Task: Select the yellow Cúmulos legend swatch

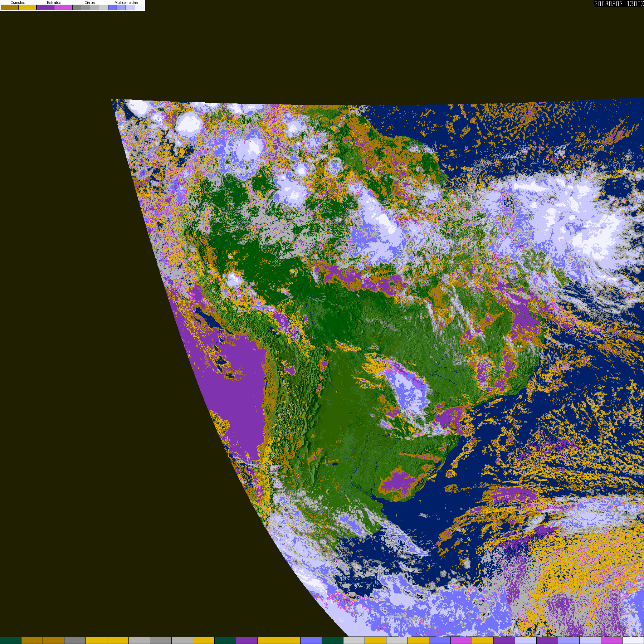Action: click(x=27, y=7)
